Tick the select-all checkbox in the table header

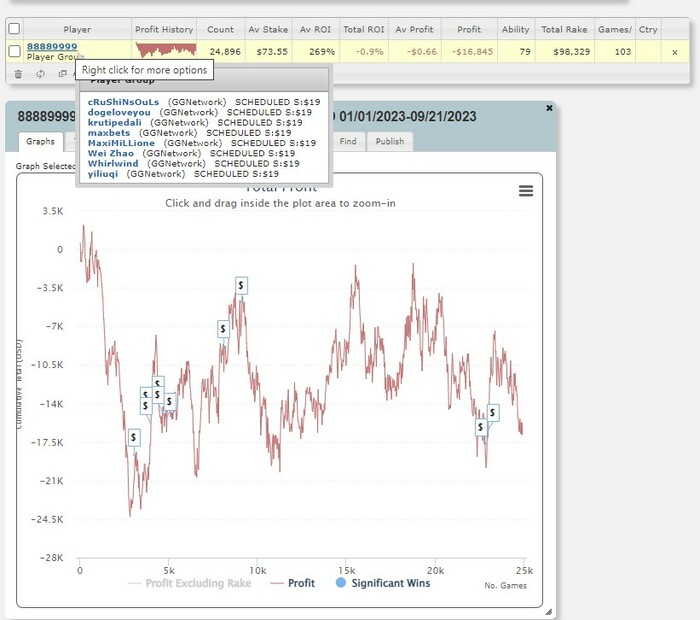14,29
